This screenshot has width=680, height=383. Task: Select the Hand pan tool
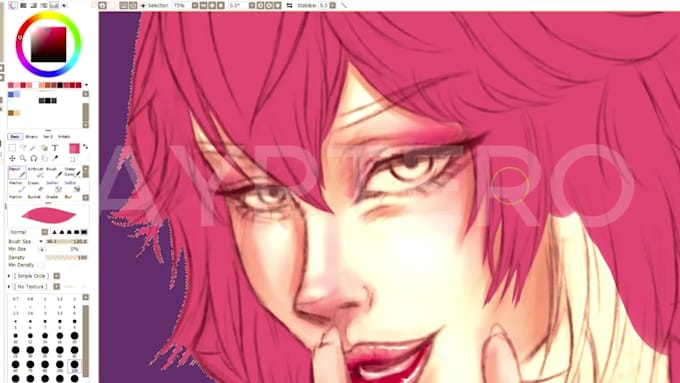click(x=44, y=158)
